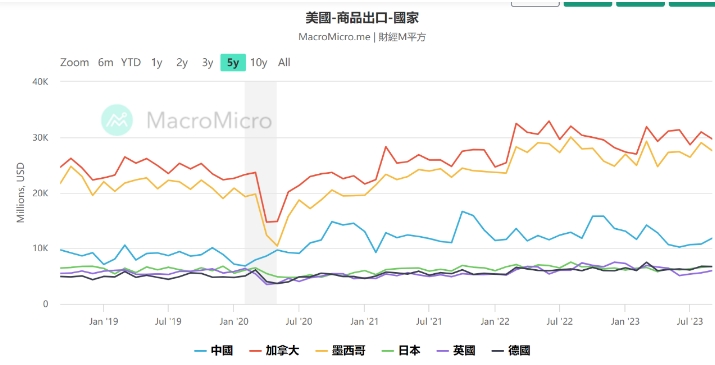Screen dimensions: 715x365
Task: Choose the 3y zoom option
Action: point(207,63)
